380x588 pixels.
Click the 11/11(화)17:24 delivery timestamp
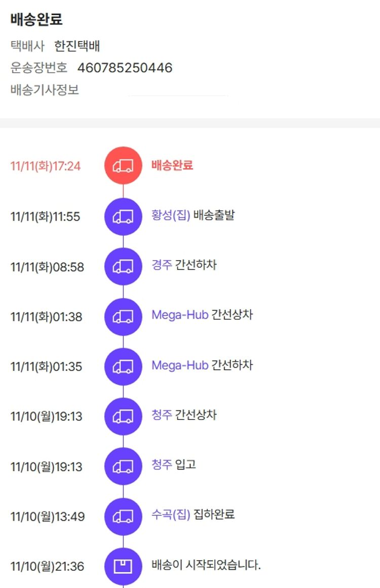pos(46,166)
